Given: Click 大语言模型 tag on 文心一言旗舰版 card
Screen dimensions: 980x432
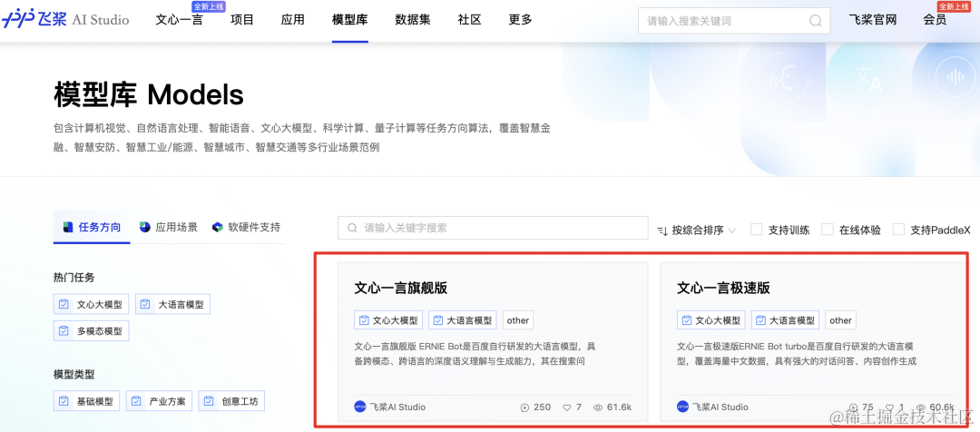Looking at the screenshot, I should coord(463,320).
